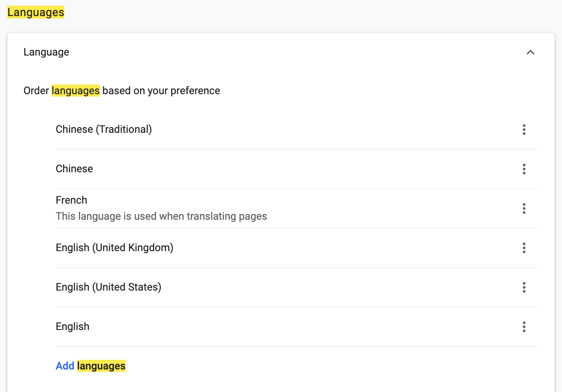Collapse the Language section chevron
The image size is (562, 392).
click(530, 52)
